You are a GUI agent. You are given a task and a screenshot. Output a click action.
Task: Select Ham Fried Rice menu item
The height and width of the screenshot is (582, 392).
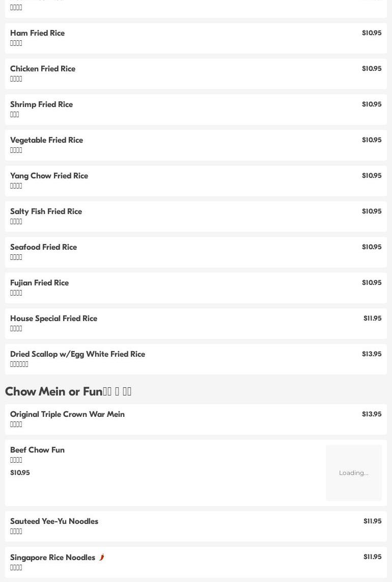click(x=38, y=33)
